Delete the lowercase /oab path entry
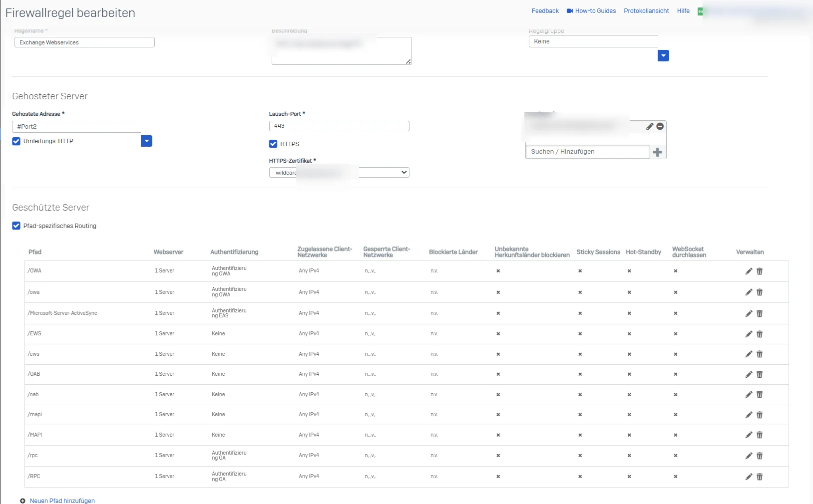This screenshot has height=504, width=813. point(760,395)
